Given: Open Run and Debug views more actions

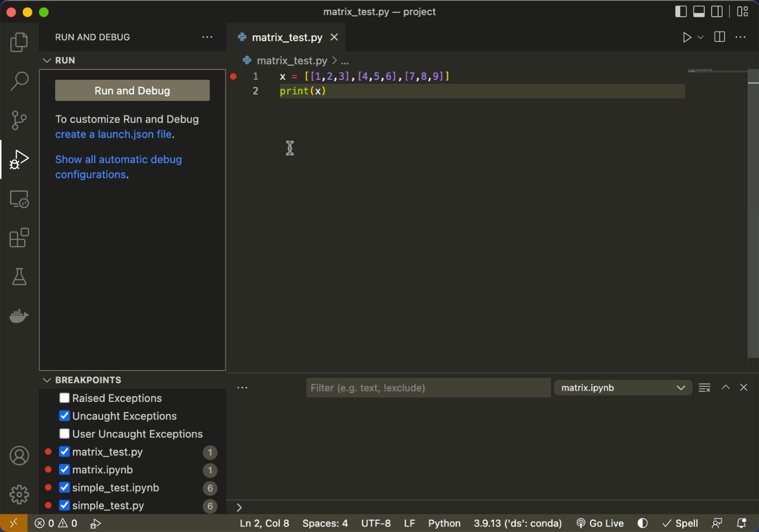Looking at the screenshot, I should (207, 37).
